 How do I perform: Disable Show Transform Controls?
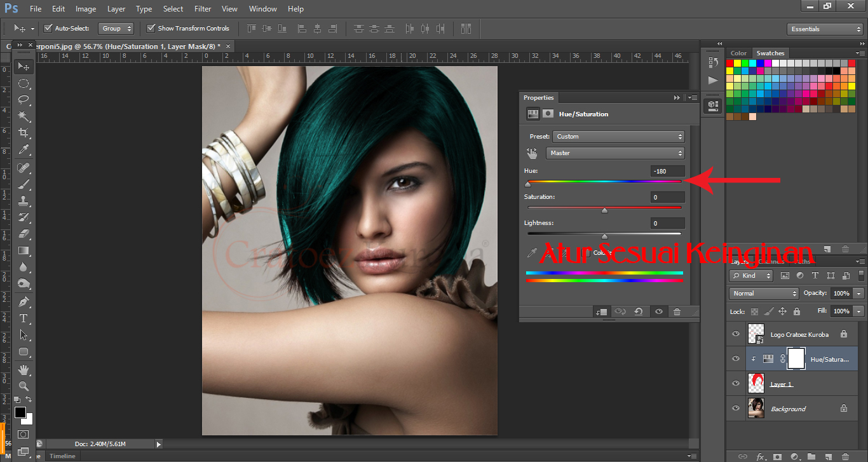coord(151,28)
